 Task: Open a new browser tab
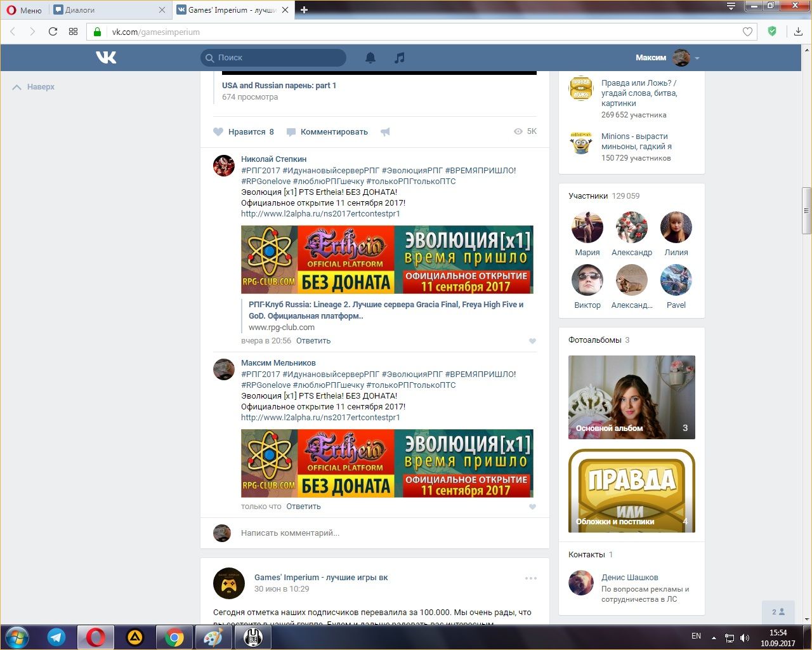pos(304,10)
